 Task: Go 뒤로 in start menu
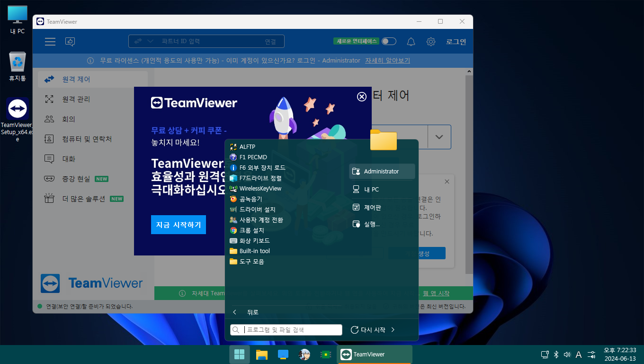click(246, 312)
